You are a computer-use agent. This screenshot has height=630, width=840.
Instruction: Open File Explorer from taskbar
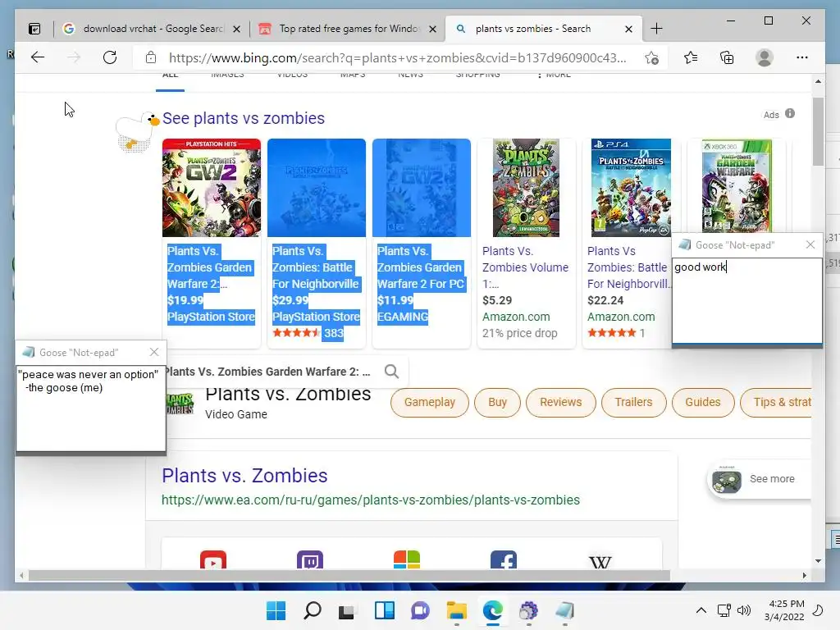tap(456, 610)
